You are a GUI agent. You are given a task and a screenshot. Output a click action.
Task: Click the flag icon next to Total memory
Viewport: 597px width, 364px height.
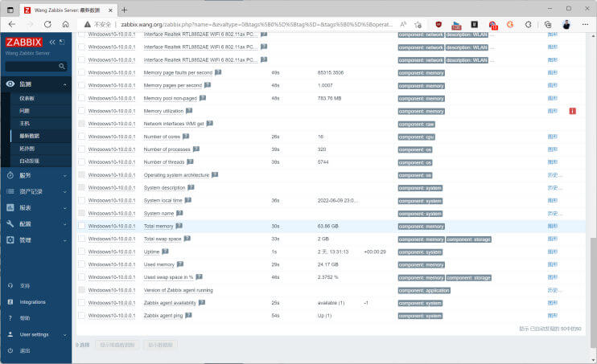coord(179,226)
